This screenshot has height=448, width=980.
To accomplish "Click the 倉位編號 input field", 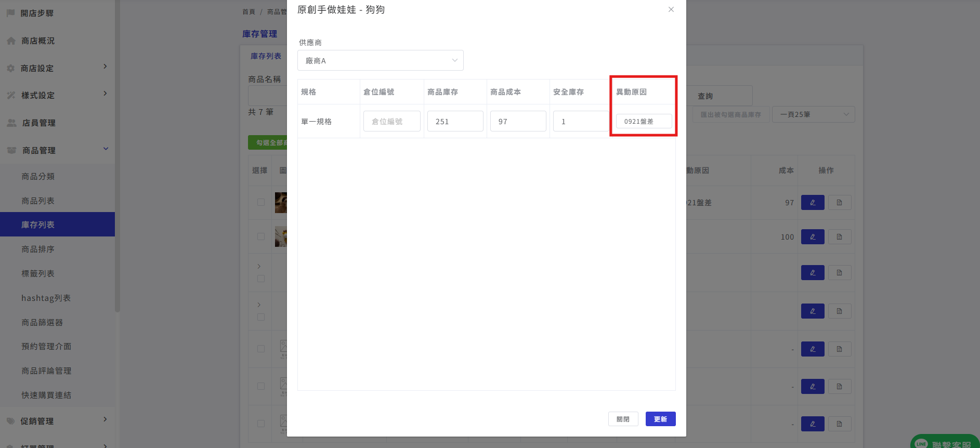I will coord(392,121).
